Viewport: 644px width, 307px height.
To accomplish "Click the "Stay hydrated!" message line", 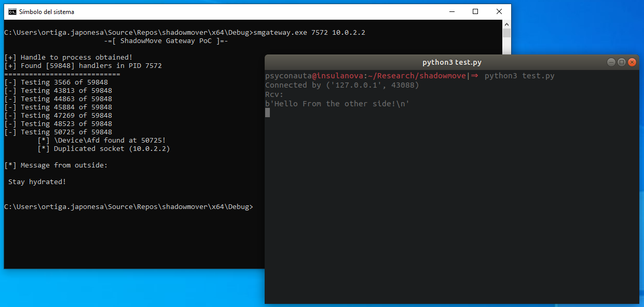I will point(37,182).
